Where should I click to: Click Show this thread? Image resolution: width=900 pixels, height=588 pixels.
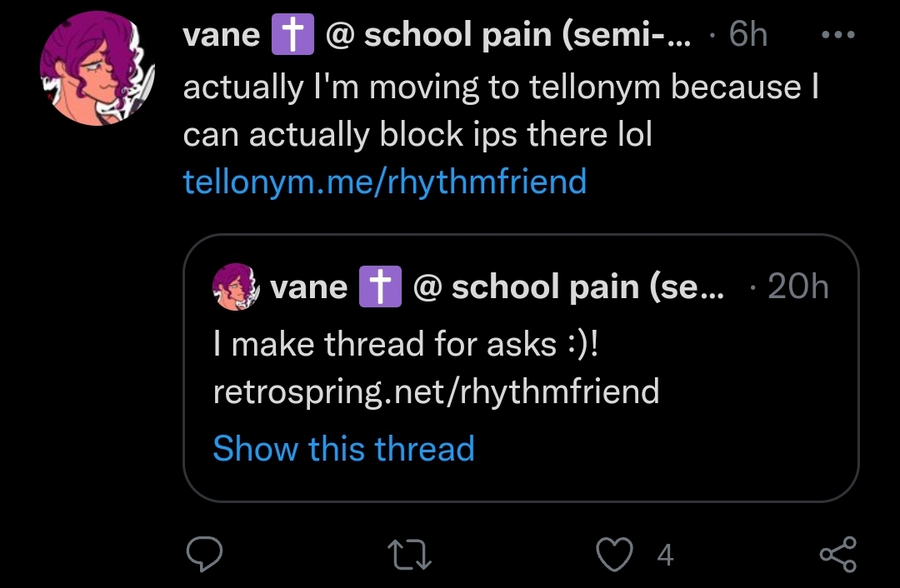click(x=344, y=448)
